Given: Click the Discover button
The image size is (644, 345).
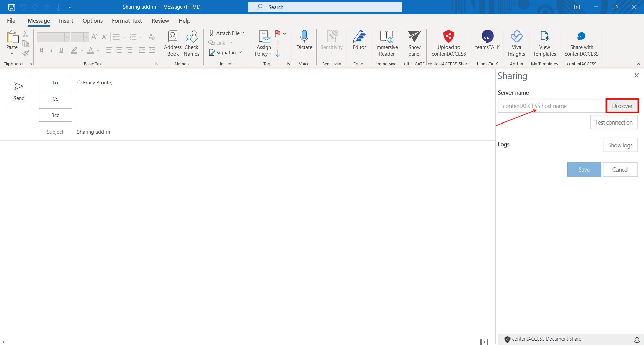Looking at the screenshot, I should click(622, 106).
